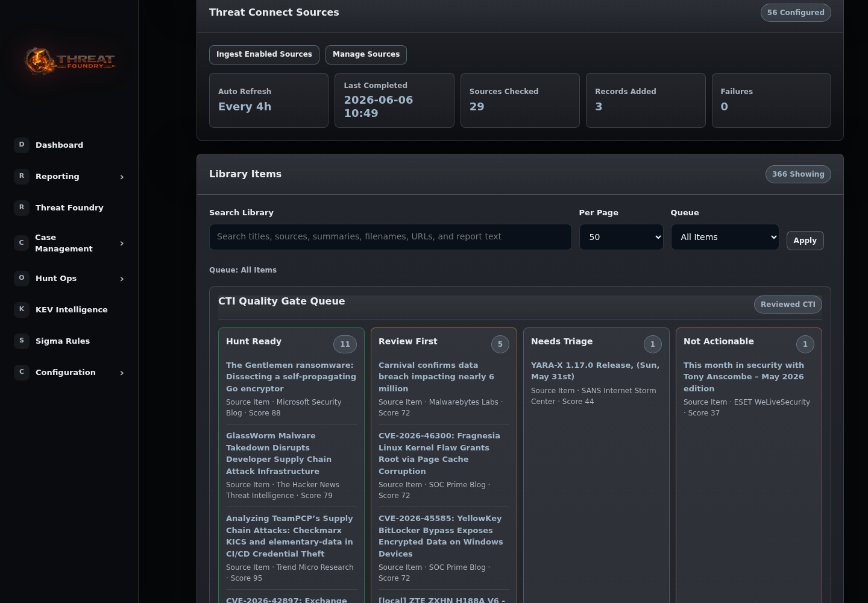Screen dimensions: 868x603
Task: Click 'ESET WeLiveSecurity · Score 37' metadata
Action: click(747, 408)
